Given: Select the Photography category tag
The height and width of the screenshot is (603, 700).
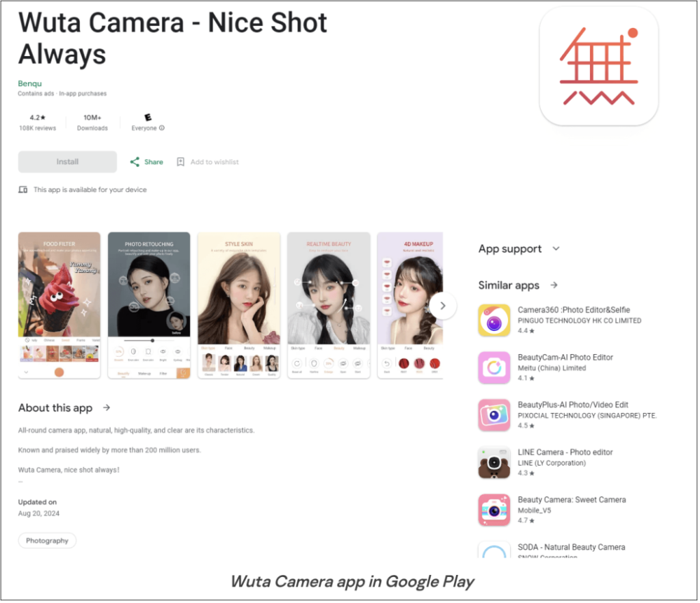Looking at the screenshot, I should pyautogui.click(x=47, y=541).
